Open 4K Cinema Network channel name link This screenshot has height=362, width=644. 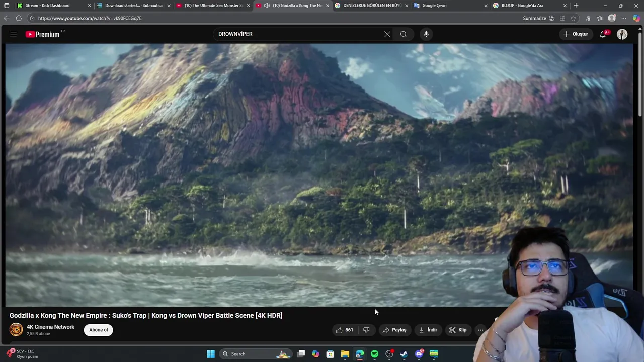[50, 327]
